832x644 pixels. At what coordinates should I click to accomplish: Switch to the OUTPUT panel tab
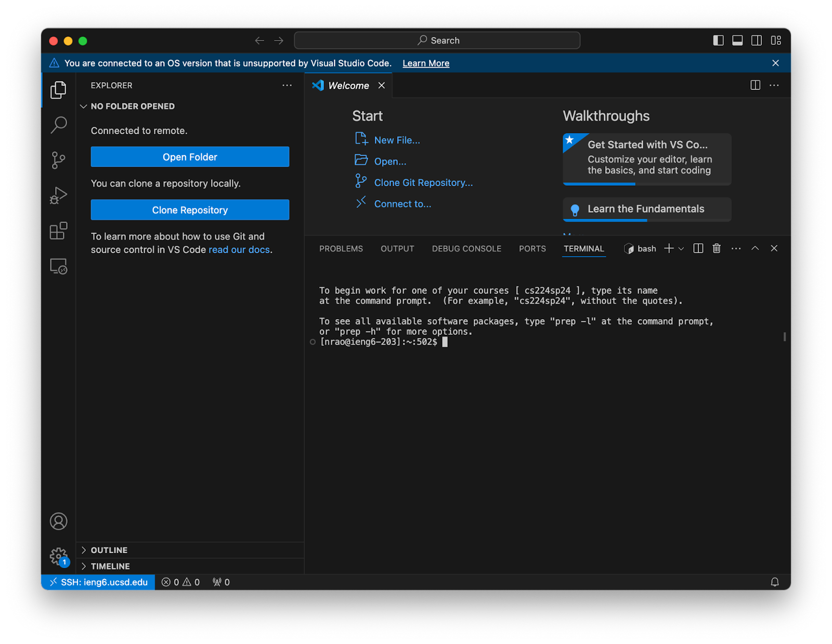tap(397, 248)
